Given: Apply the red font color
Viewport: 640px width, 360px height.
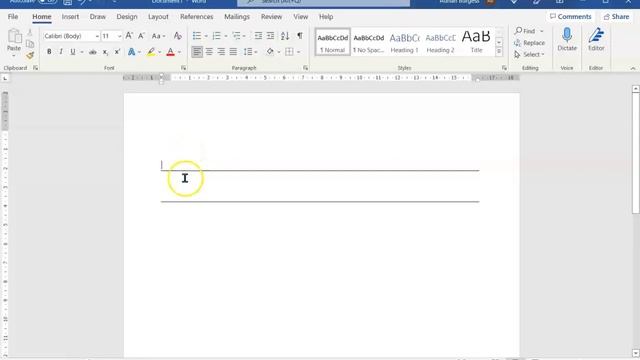Looking at the screenshot, I should pos(171,52).
